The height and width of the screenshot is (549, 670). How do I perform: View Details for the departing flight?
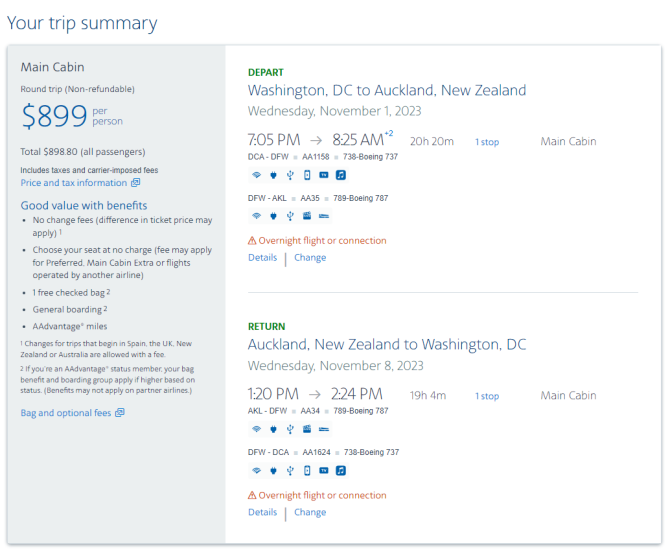(262, 258)
